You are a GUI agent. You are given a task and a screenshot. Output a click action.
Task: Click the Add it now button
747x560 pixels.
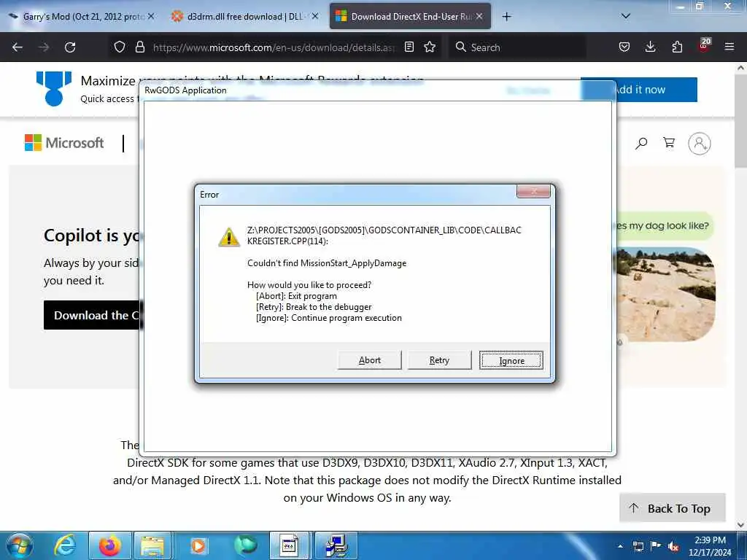pos(639,90)
